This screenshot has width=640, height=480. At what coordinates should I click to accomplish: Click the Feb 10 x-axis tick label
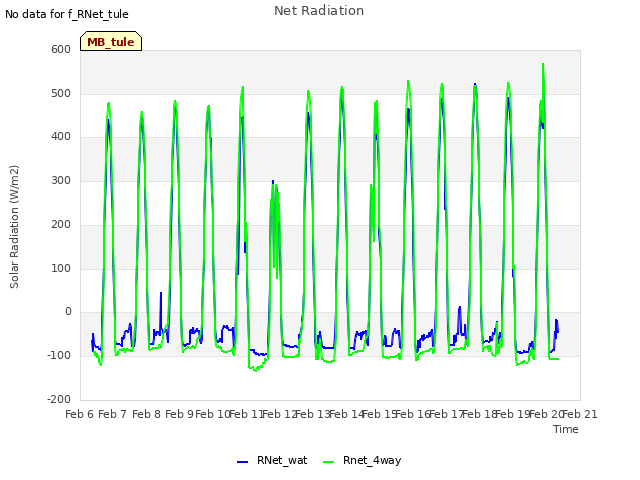tap(213, 414)
